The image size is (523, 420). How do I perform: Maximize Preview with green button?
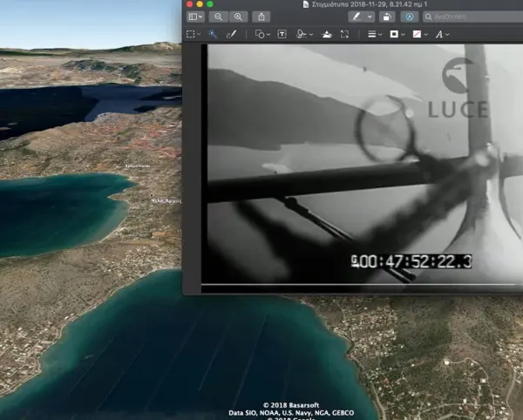point(210,4)
